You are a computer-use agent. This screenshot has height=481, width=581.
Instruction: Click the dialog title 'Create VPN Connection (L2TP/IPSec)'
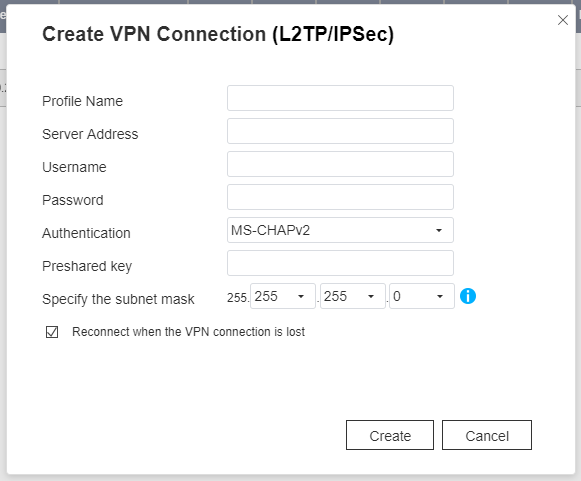tap(218, 34)
